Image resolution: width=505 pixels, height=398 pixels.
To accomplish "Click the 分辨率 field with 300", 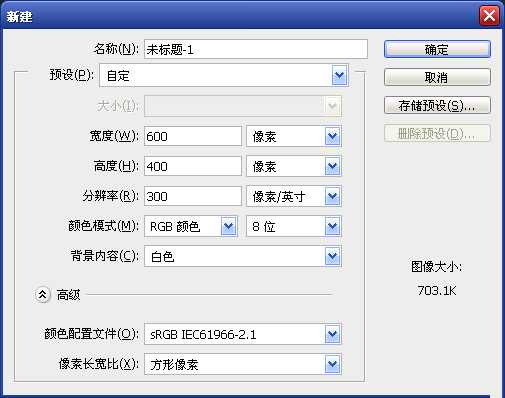I will click(x=193, y=196).
